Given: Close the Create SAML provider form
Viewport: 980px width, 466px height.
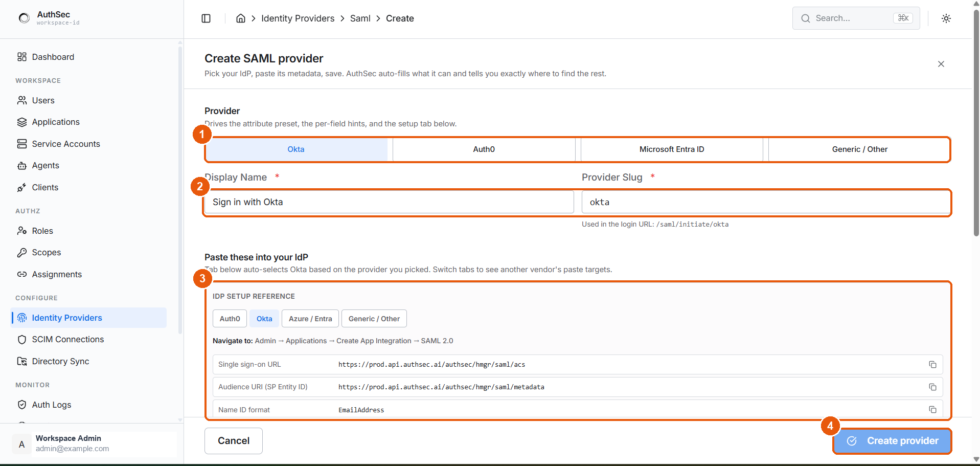Looking at the screenshot, I should (941, 64).
